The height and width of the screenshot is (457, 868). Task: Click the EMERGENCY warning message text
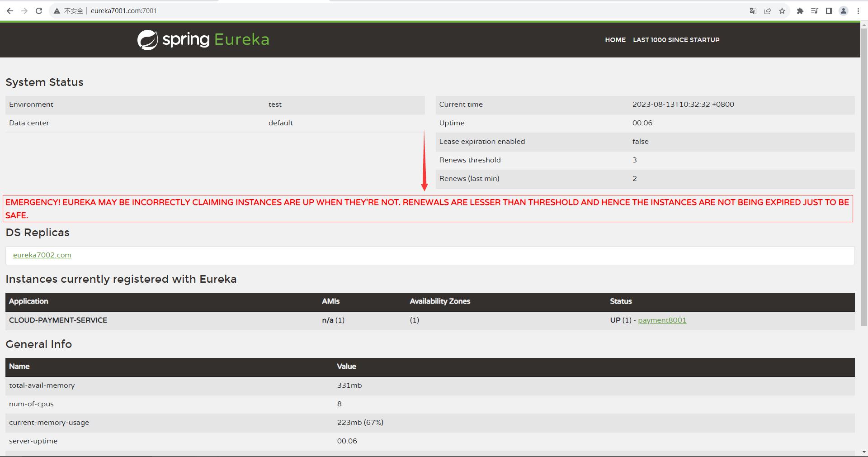[x=428, y=209]
